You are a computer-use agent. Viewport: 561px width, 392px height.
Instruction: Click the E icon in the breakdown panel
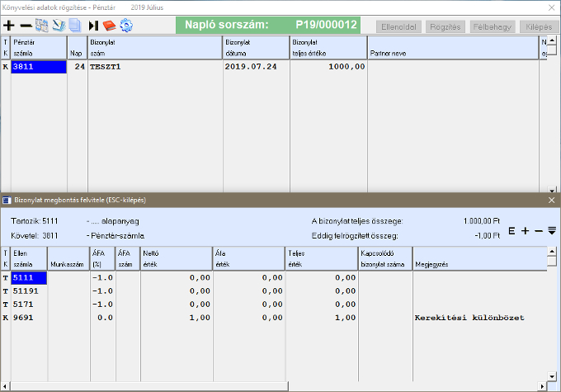511,231
